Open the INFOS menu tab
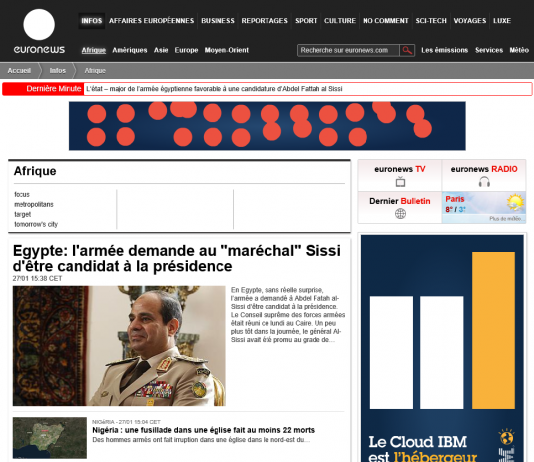Viewport: 534px width, 462px height. (x=92, y=21)
